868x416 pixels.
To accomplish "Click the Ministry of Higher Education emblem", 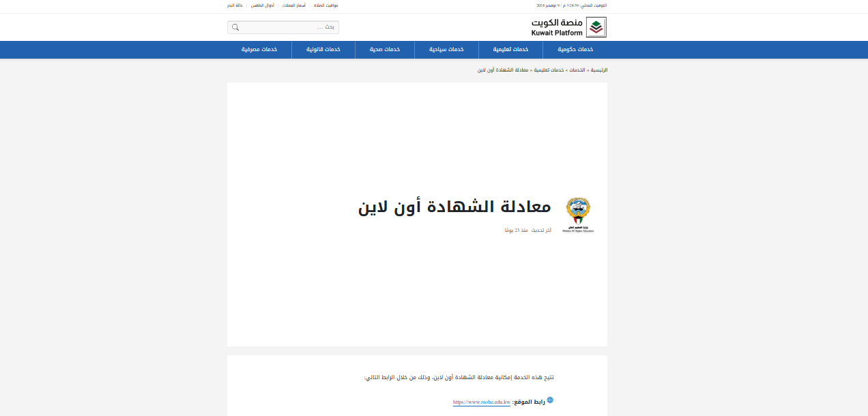I will click(578, 214).
